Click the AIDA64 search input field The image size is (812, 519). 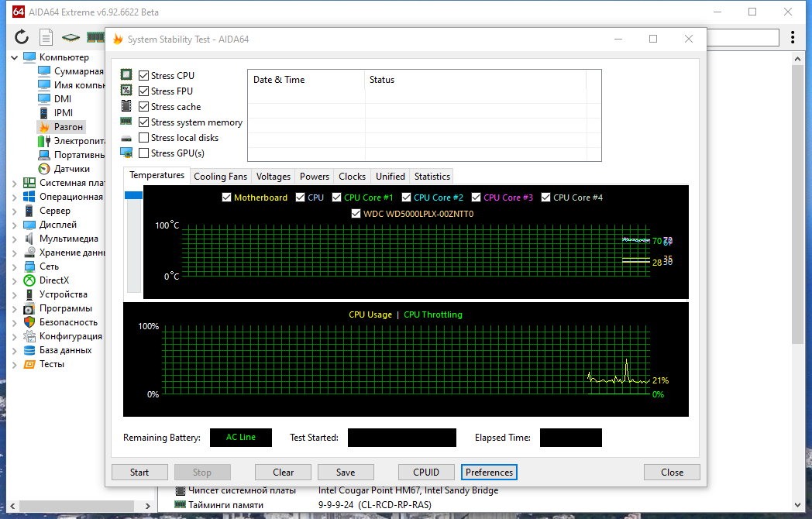point(742,37)
